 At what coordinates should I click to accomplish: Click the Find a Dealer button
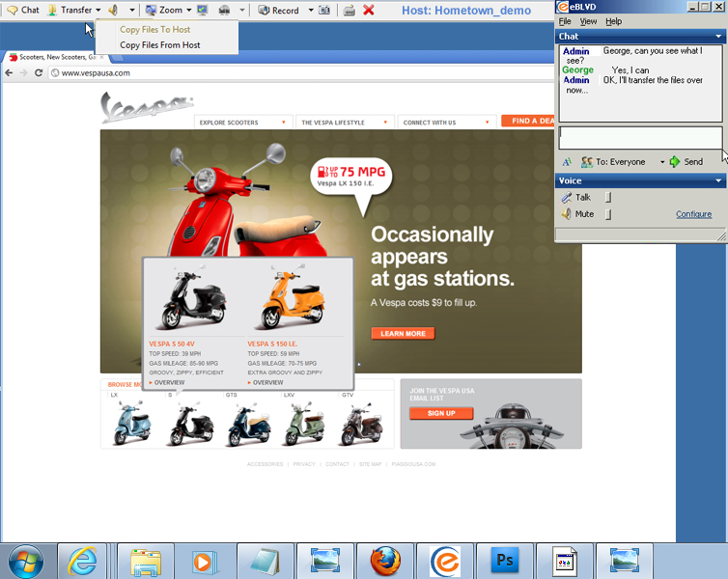click(528, 121)
